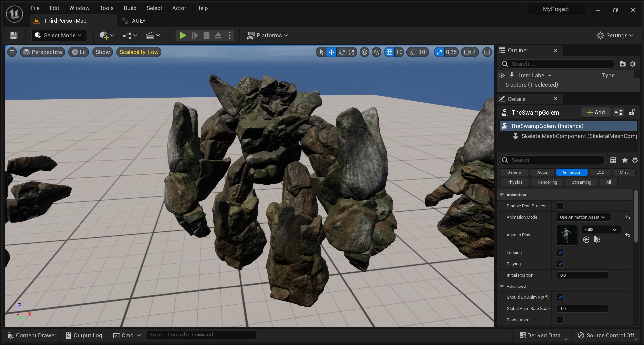
Task: Activate the Select objects tool
Action: [x=321, y=52]
